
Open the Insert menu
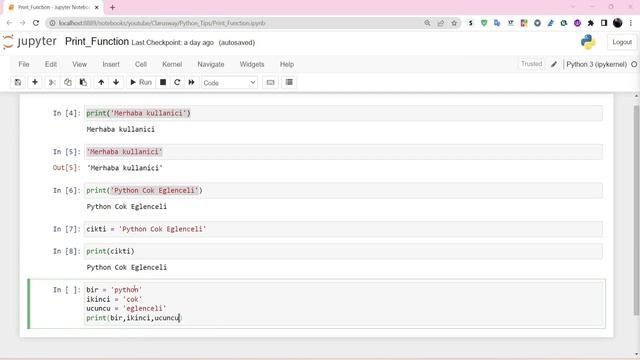click(111, 64)
